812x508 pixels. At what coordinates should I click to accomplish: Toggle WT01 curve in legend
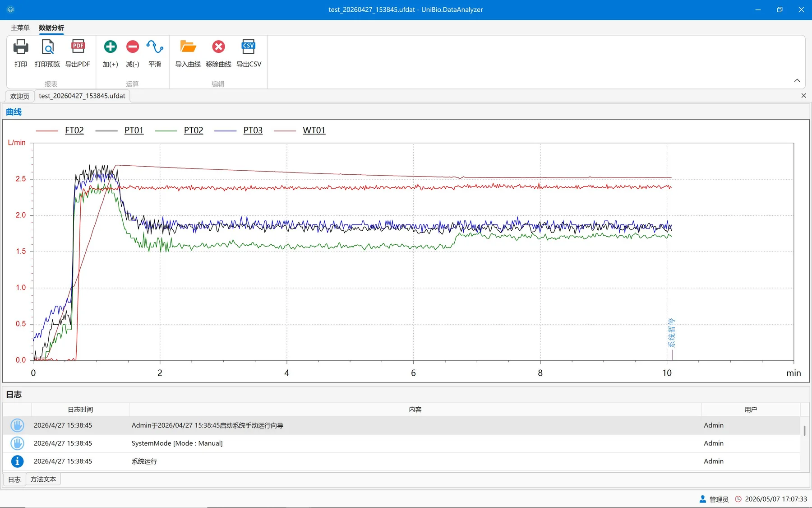[x=314, y=130]
